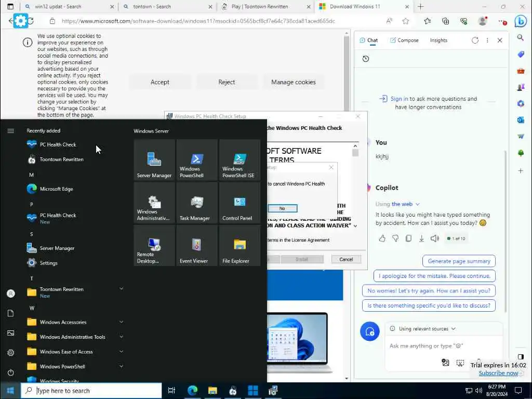Click the Windows Start button

click(10, 391)
